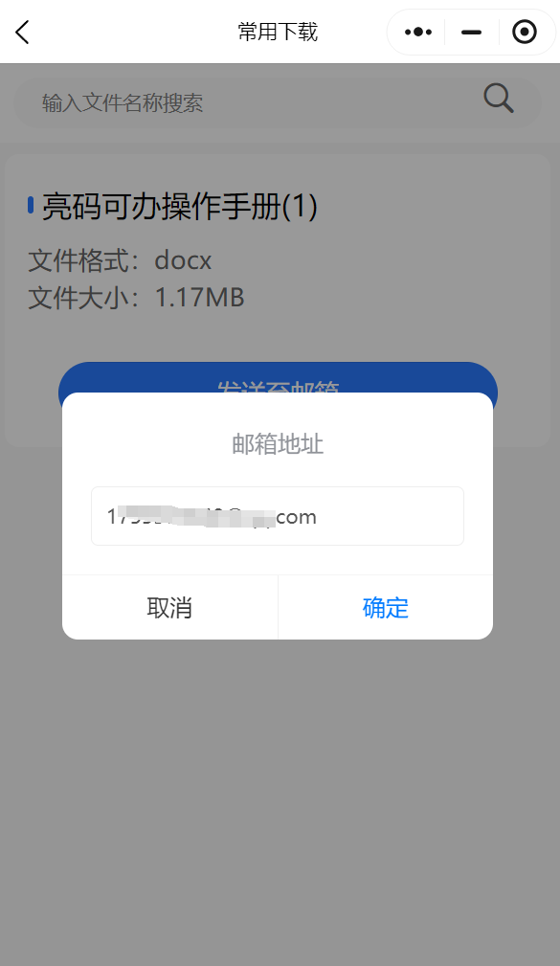Confirm the email with 确定
The width and height of the screenshot is (560, 966).
386,607
